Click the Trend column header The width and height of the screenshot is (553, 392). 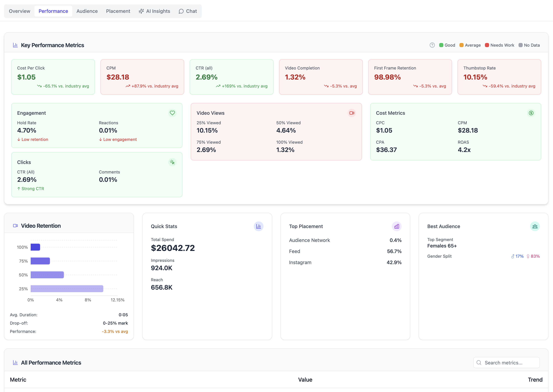(535, 380)
